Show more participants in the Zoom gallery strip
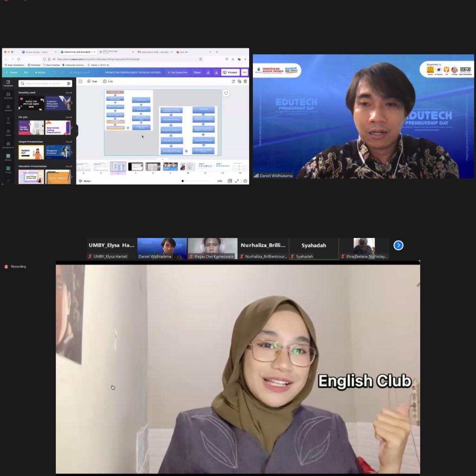Image resolution: width=476 pixels, height=476 pixels. pos(398,245)
